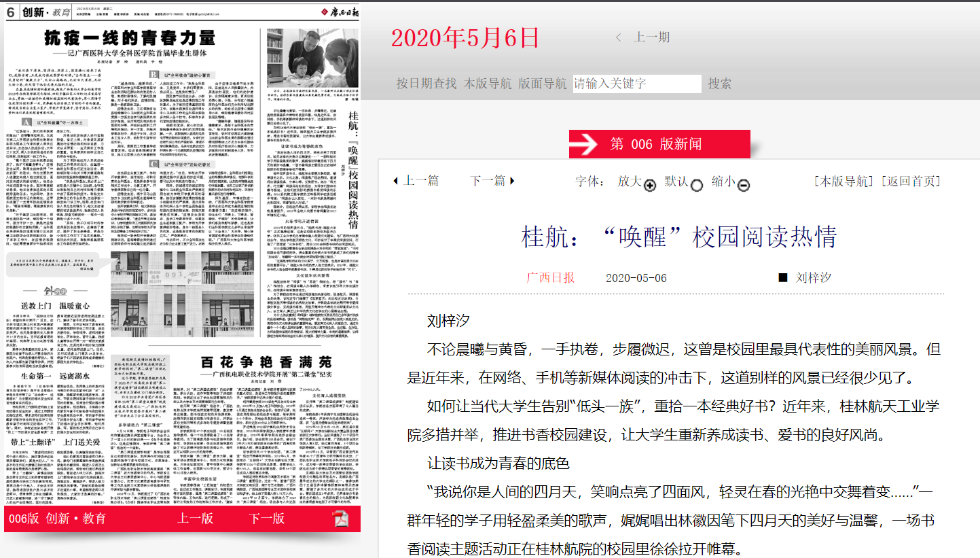Click the left triangle before 上一篇

click(396, 181)
